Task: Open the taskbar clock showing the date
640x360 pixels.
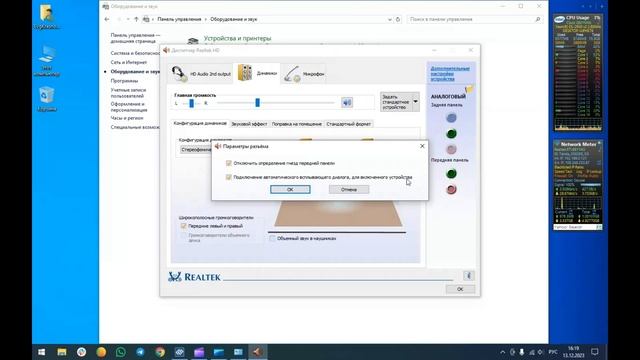Action: coord(573,352)
